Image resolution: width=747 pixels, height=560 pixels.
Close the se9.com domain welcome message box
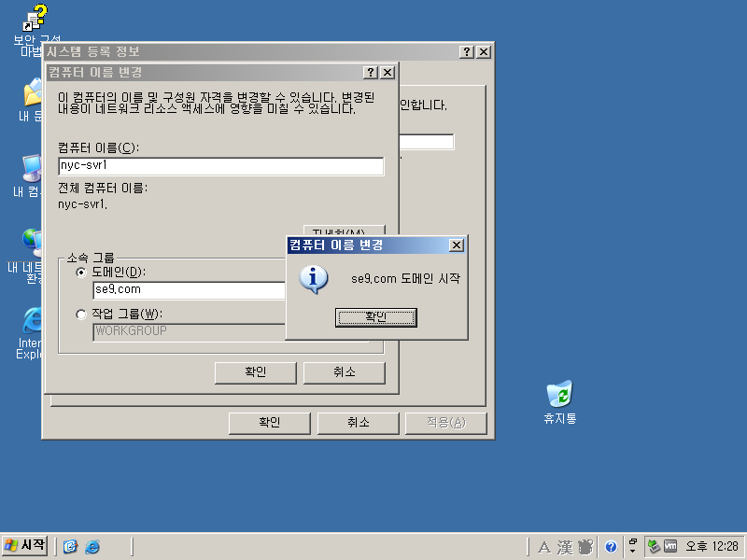(456, 245)
